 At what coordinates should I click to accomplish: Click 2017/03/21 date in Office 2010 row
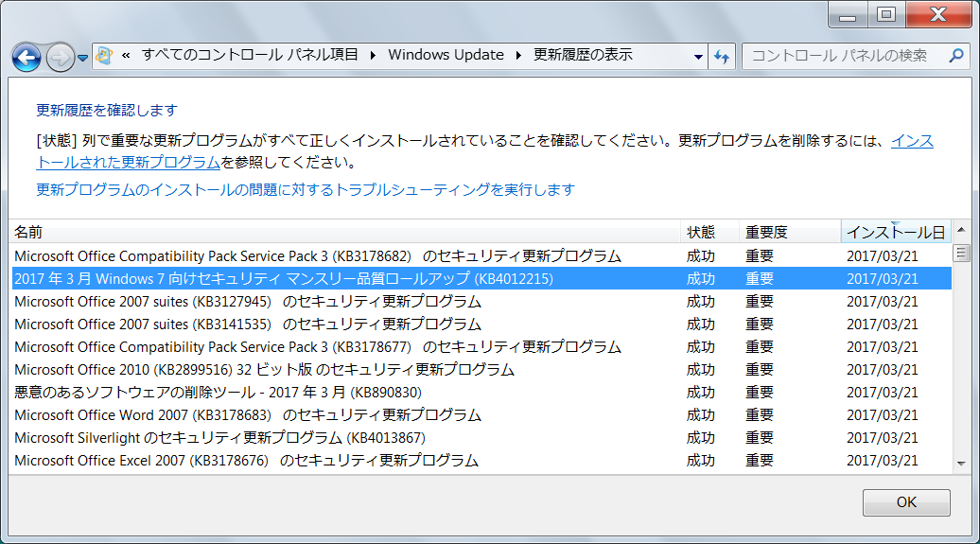coord(883,370)
